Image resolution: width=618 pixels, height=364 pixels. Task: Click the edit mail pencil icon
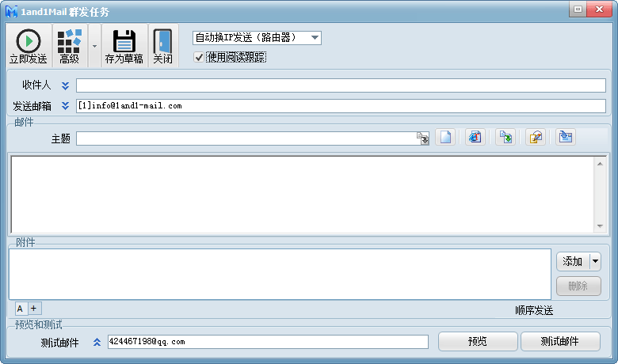point(536,138)
